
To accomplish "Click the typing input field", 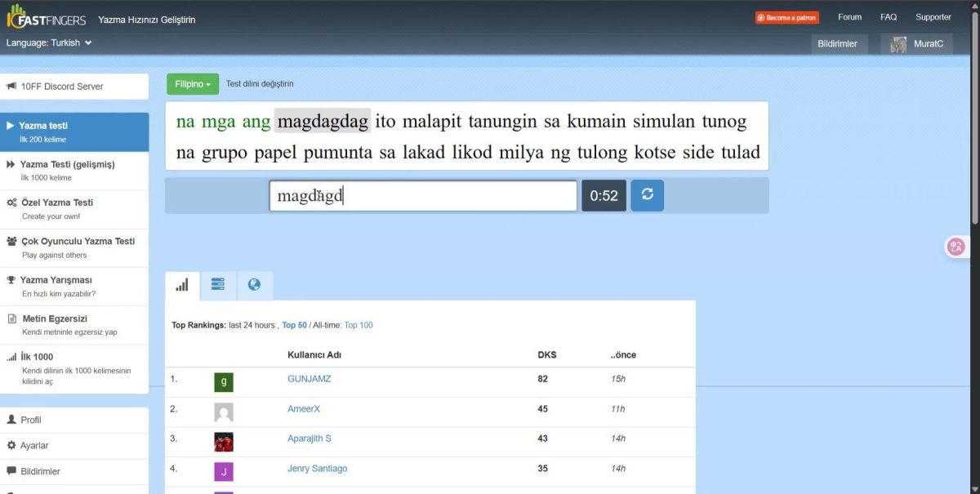I will pos(423,196).
